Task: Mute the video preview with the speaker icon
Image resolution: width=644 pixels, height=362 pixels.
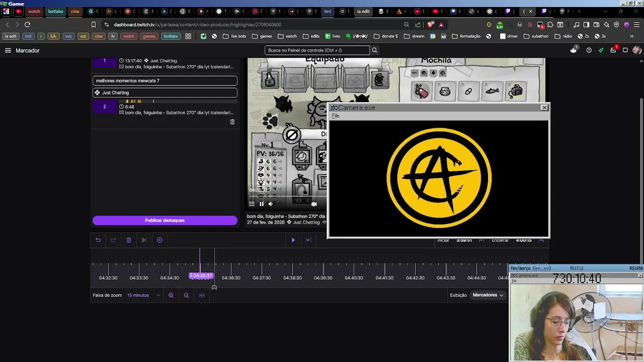Action: tap(270, 204)
